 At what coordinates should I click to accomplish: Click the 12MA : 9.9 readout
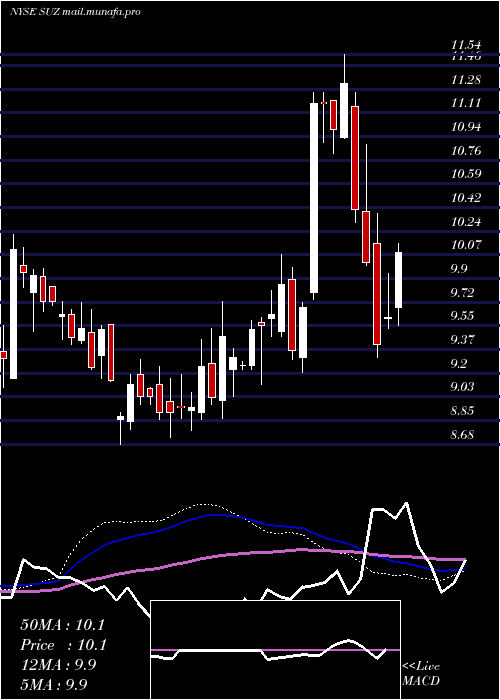[58, 665]
